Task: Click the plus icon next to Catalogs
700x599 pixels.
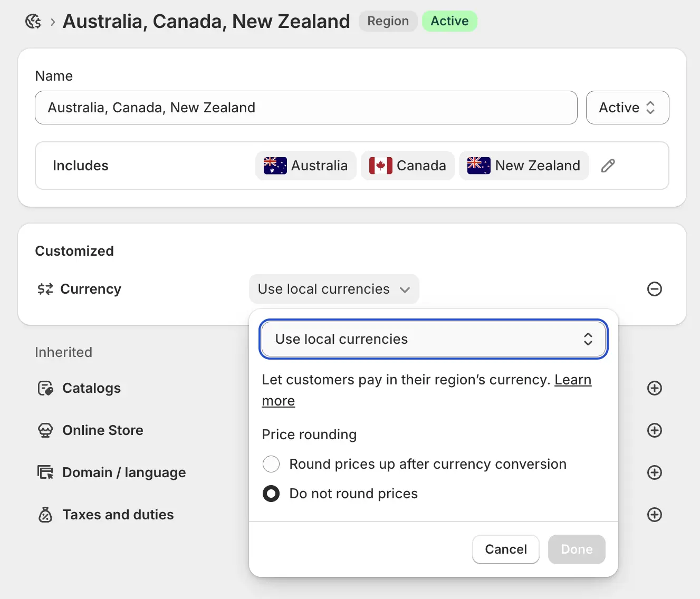Action: tap(654, 388)
